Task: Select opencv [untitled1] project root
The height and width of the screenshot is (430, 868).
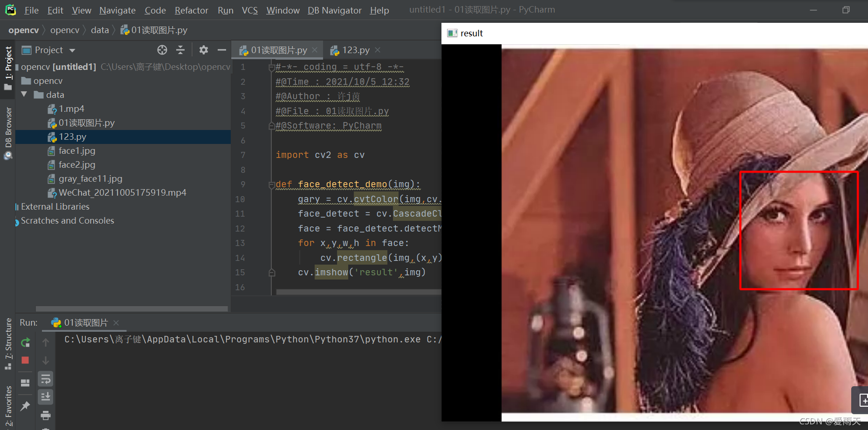Action: 123,67
